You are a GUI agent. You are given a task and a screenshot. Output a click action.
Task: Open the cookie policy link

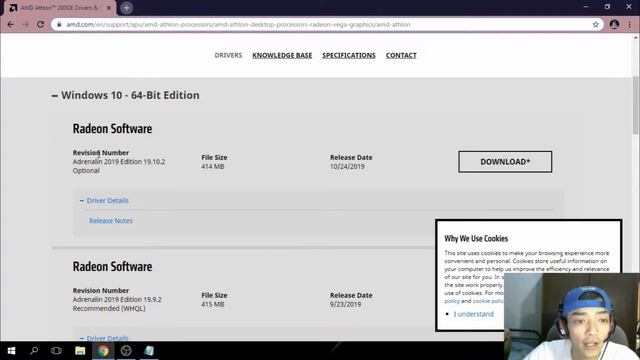(x=488, y=301)
